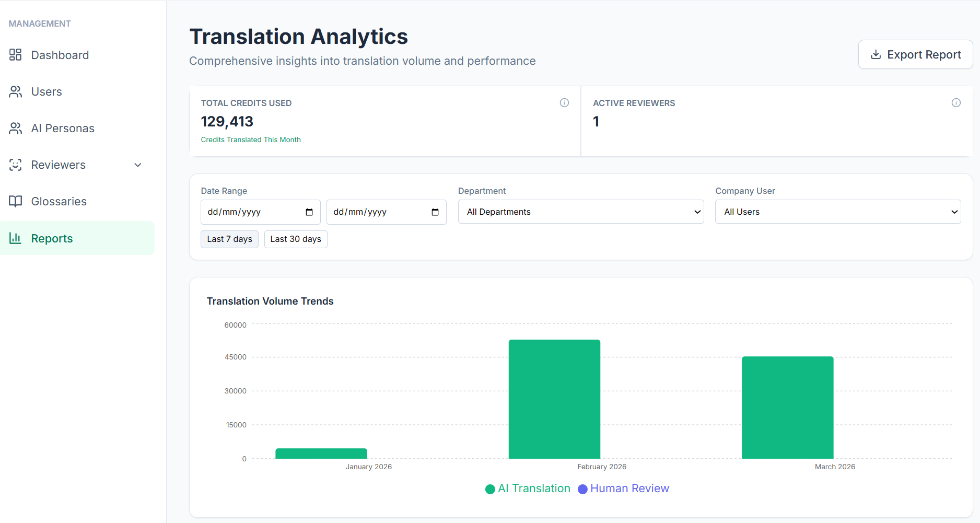Toggle the Human Review legend
Screen dimensions: 980x523
(x=623, y=488)
